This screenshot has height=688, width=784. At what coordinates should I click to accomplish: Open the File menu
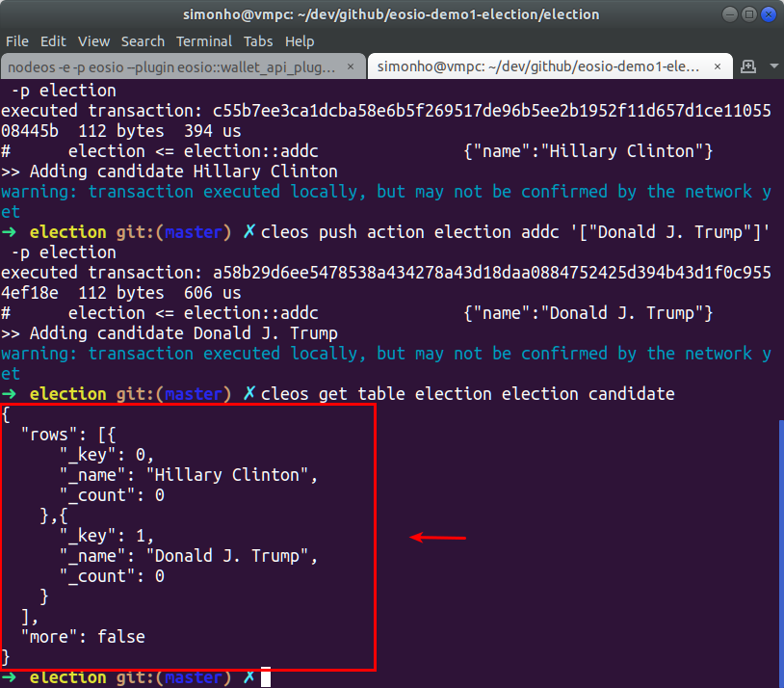pyautogui.click(x=17, y=41)
